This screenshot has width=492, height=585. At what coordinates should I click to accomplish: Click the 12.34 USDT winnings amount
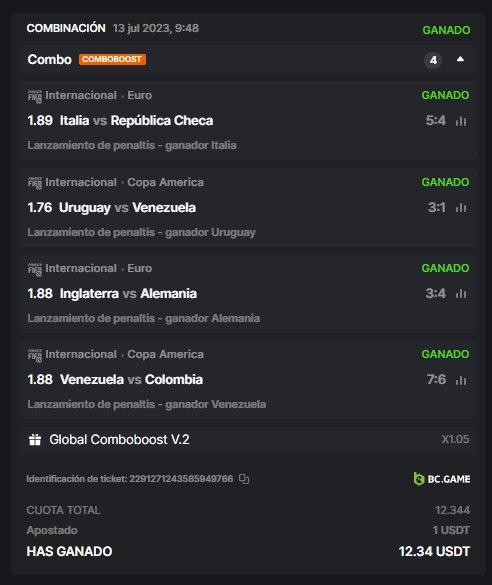point(434,551)
